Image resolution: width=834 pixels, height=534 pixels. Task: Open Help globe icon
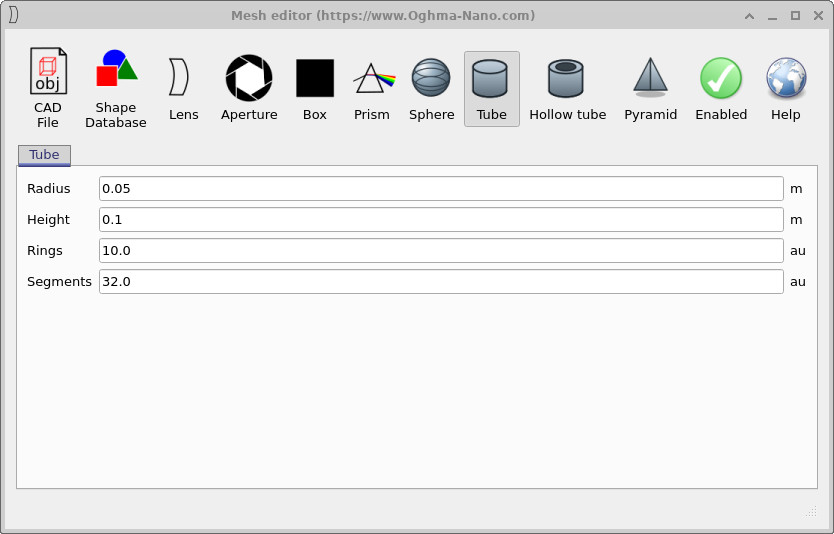786,88
